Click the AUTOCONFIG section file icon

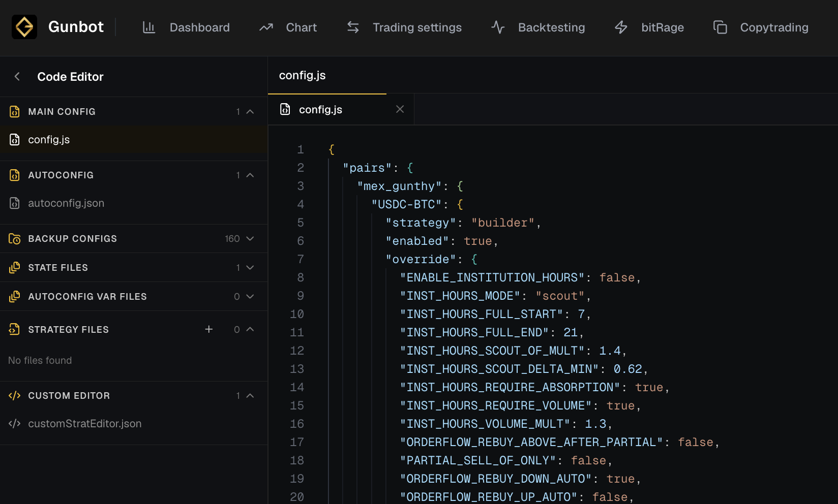click(x=15, y=175)
